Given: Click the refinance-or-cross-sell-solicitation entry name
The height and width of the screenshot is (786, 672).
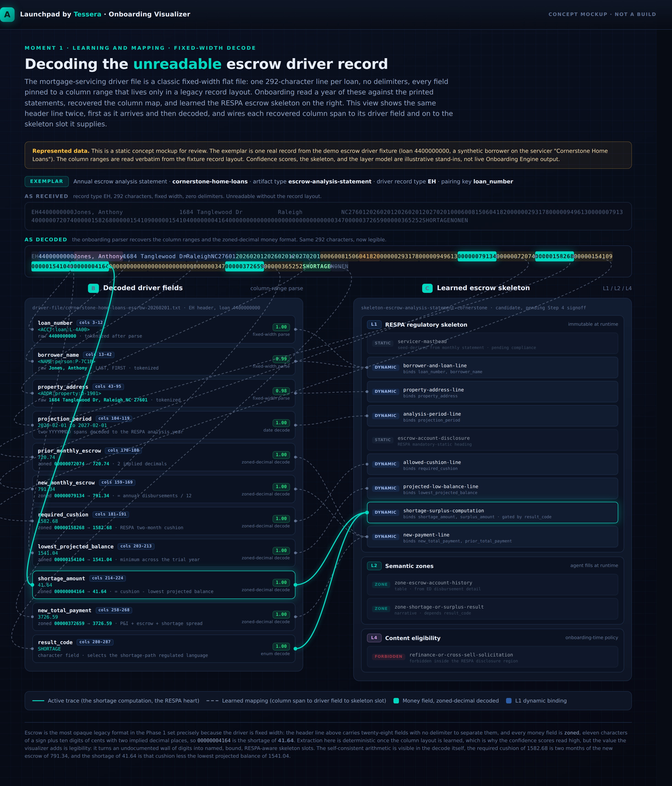Looking at the screenshot, I should 461,655.
